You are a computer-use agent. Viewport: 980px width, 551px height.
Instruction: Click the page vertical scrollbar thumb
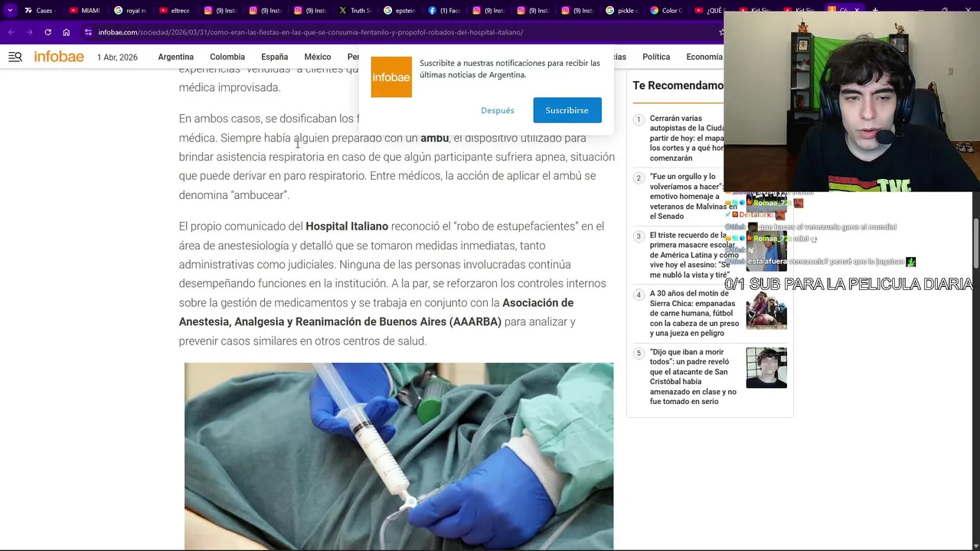pos(975,243)
